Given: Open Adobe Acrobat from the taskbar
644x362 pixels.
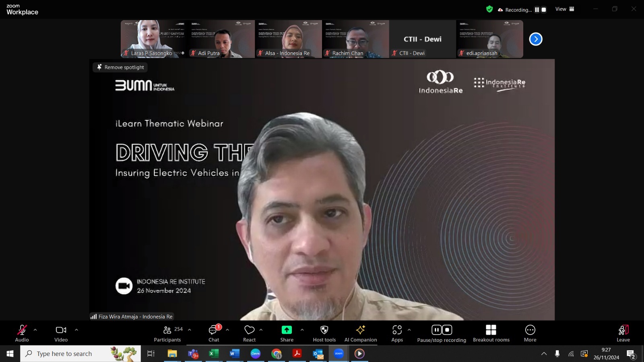Looking at the screenshot, I should point(297,354).
